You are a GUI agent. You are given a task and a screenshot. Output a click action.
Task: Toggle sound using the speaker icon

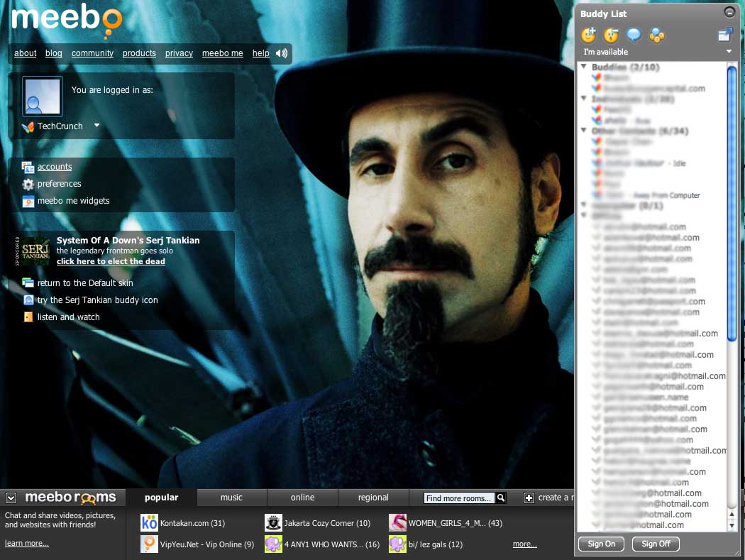coord(282,53)
